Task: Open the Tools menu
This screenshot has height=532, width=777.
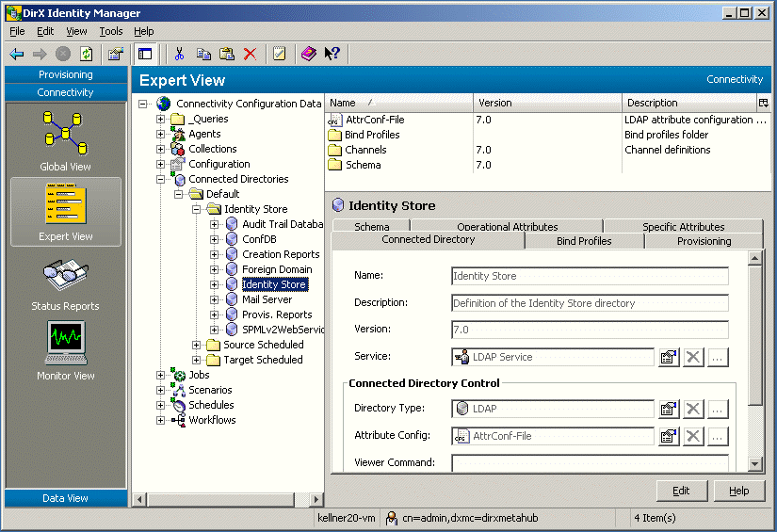Action: 111,31
